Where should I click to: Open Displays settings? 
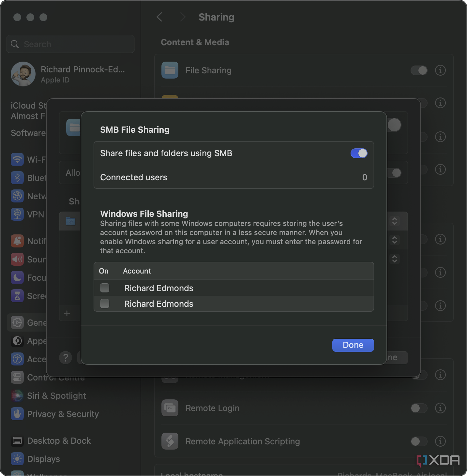point(35,459)
